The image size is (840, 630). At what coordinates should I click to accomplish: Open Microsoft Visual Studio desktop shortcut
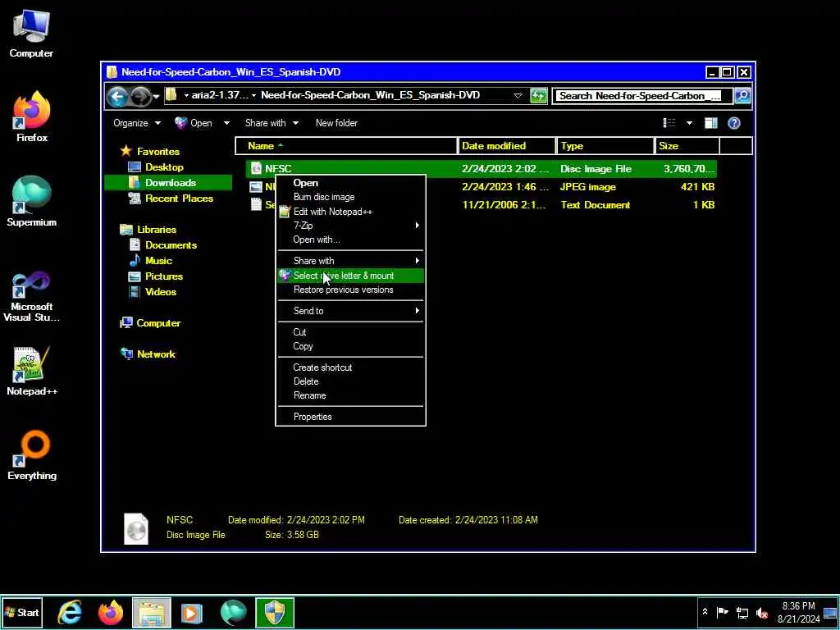[32, 296]
